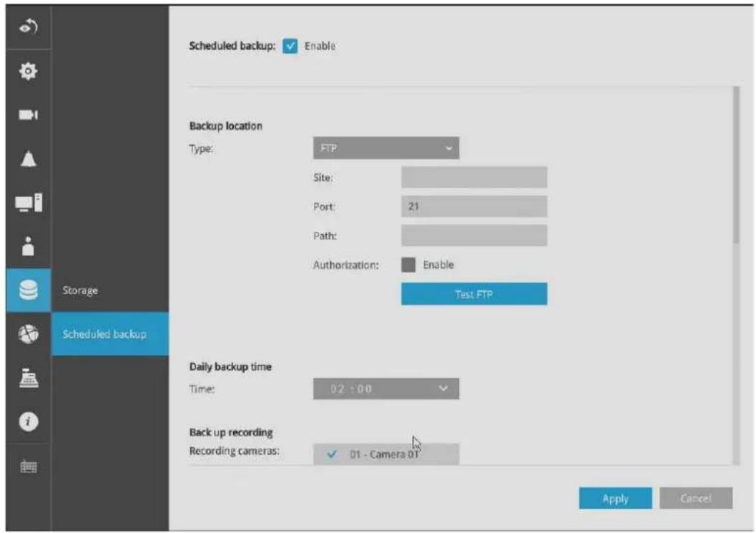Viewport: 756px width, 533px height.
Task: Click the Daily backup time heading
Action: pyautogui.click(x=230, y=366)
